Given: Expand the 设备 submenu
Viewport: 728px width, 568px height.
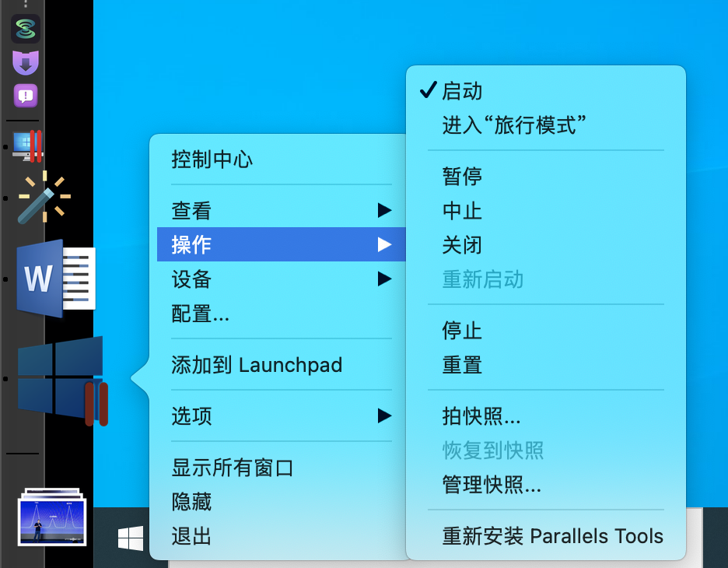Looking at the screenshot, I should 282,279.
